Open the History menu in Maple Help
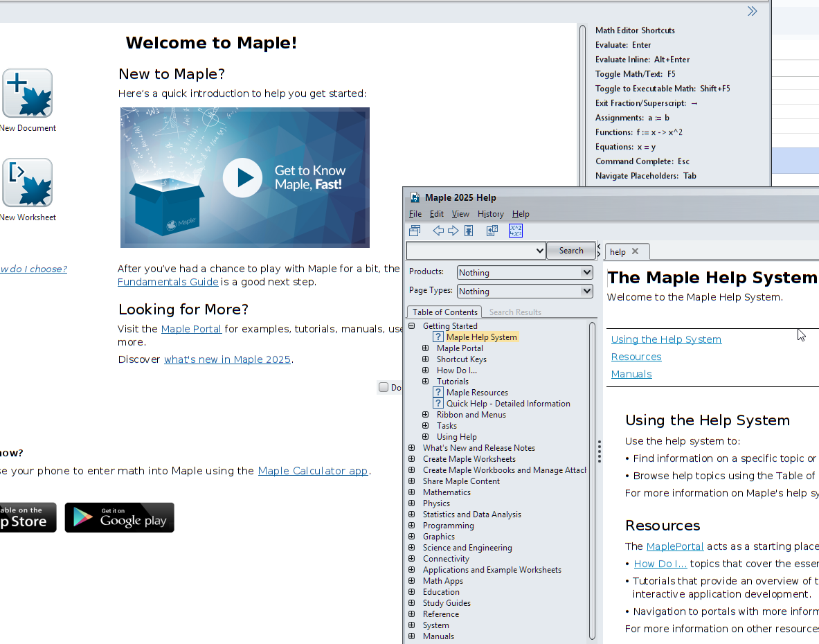This screenshot has width=819, height=644. (x=490, y=213)
